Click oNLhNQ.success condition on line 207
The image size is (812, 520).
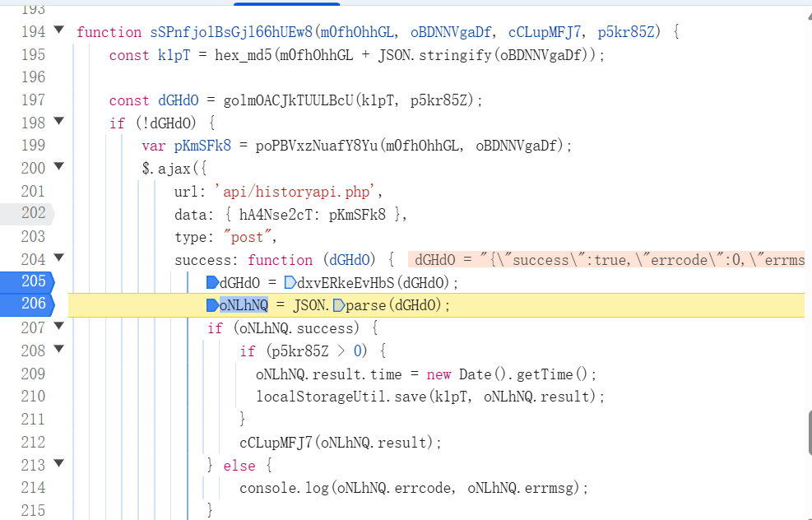295,328
